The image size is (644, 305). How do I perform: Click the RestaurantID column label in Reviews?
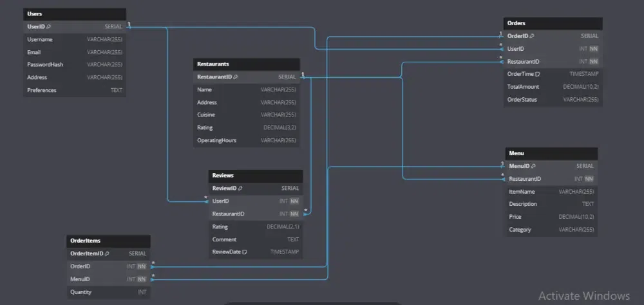(229, 214)
